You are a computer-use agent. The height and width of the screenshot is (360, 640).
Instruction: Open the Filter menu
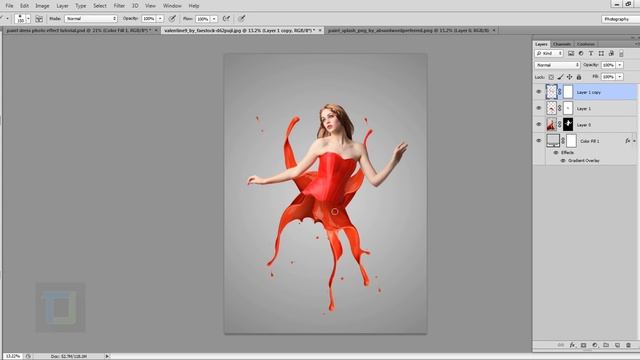tap(119, 6)
